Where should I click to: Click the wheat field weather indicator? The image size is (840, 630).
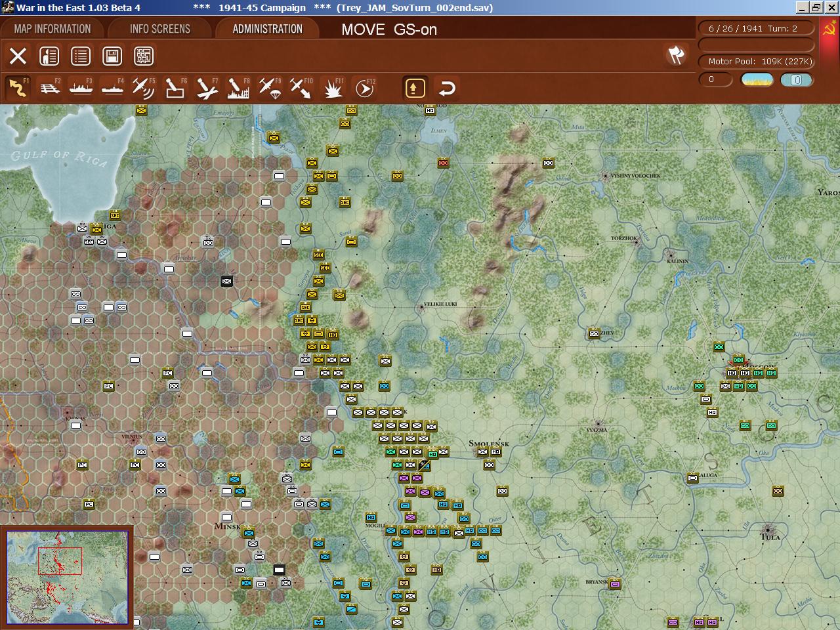[757, 80]
